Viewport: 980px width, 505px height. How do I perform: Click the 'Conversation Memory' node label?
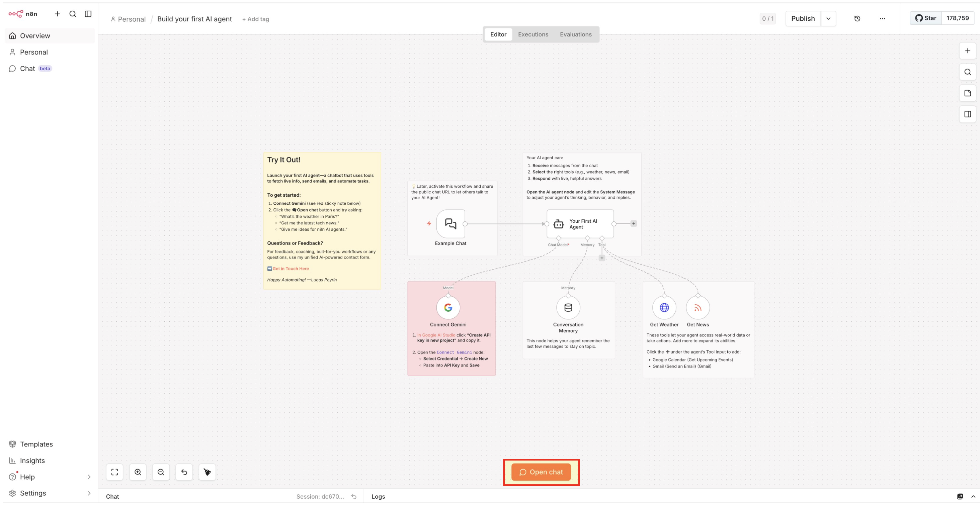568,328
